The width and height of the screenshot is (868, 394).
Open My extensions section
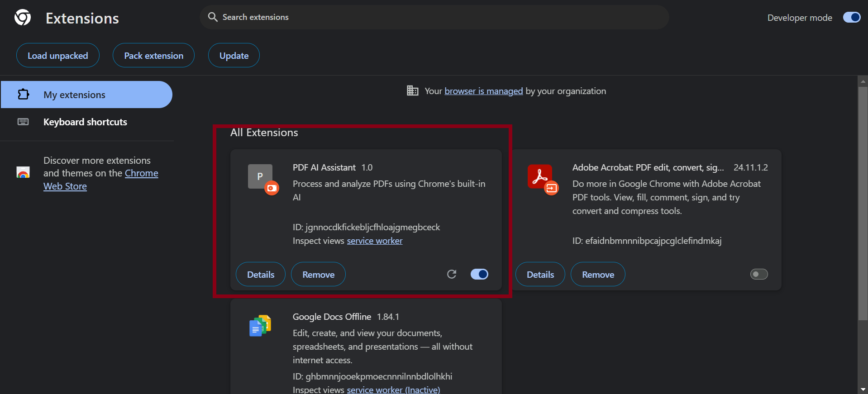(86, 95)
